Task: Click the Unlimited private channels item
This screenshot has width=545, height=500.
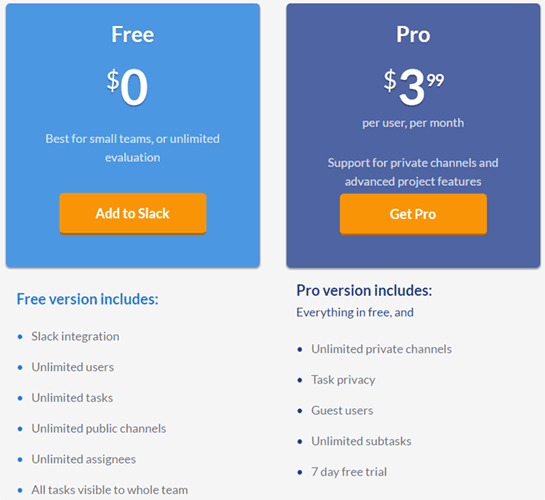Action: [x=382, y=349]
